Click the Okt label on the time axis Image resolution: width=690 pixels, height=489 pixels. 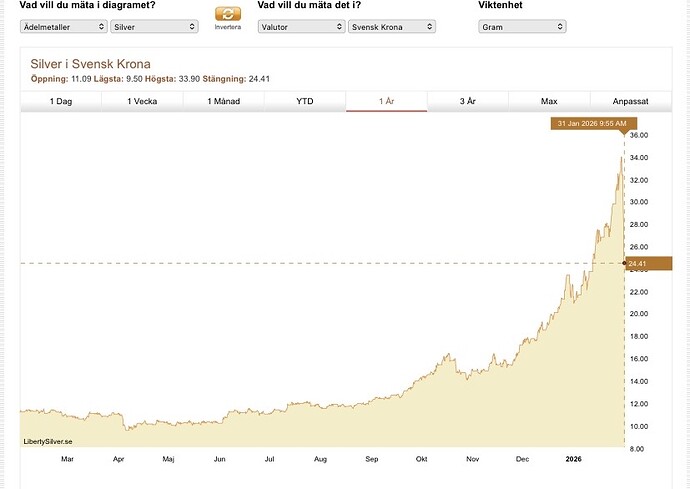pyautogui.click(x=422, y=459)
